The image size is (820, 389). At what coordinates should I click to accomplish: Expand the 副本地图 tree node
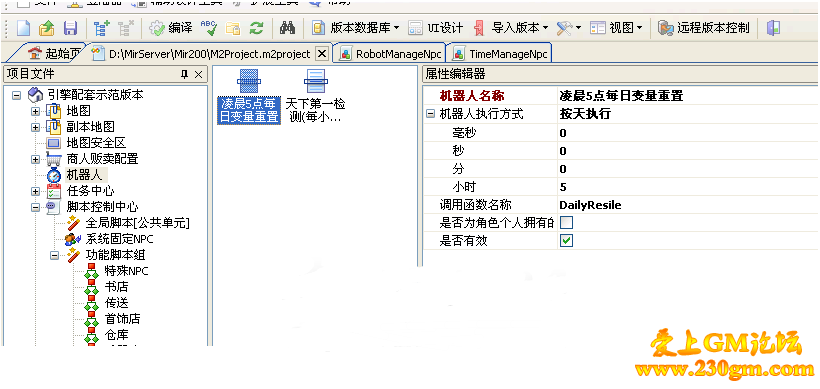pos(35,127)
